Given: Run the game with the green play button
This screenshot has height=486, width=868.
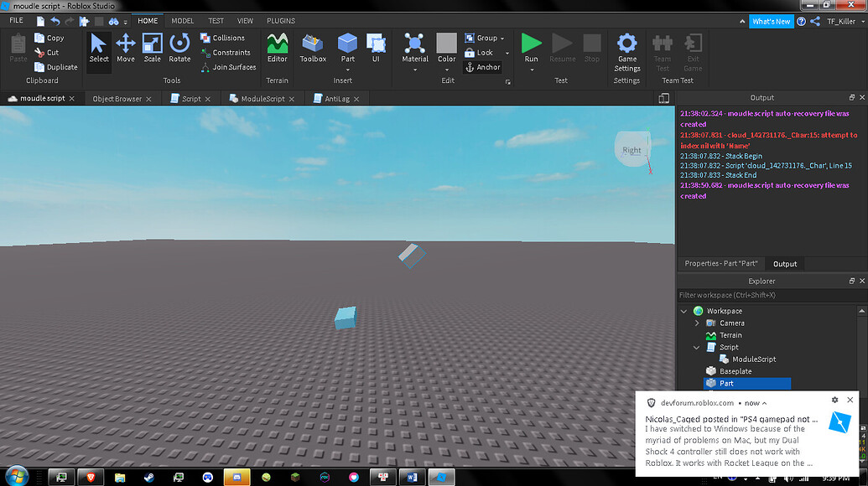Looking at the screenshot, I should (x=531, y=48).
